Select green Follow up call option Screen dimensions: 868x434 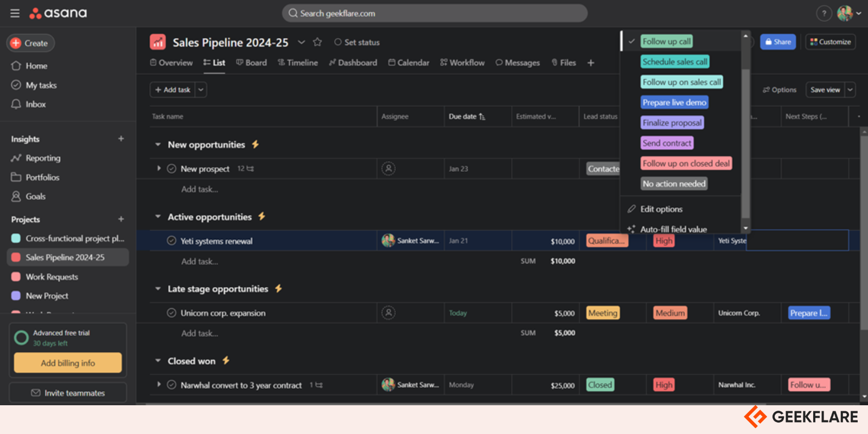(x=667, y=41)
